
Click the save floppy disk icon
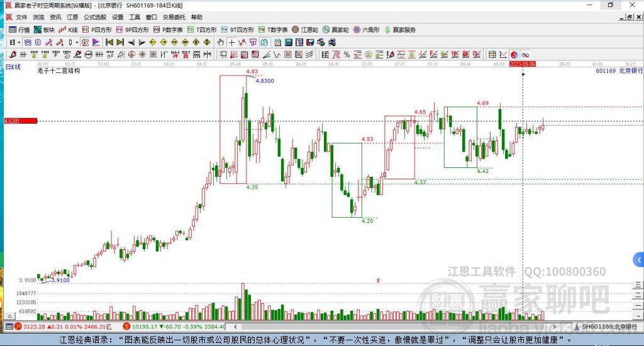tap(310, 42)
